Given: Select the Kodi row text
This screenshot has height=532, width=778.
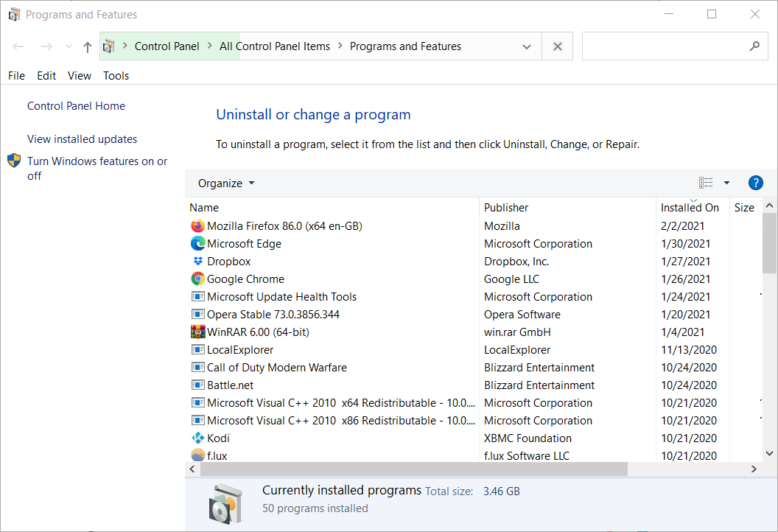Looking at the screenshot, I should click(218, 438).
